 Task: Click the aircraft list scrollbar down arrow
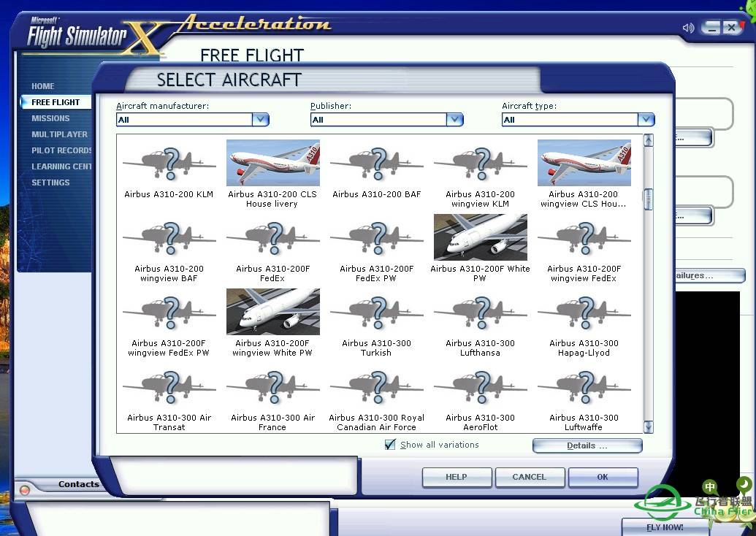coord(648,427)
